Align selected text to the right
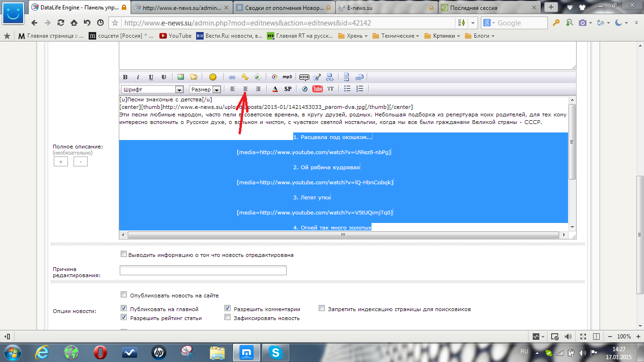Screen dimensions: 644x362 point(258,89)
